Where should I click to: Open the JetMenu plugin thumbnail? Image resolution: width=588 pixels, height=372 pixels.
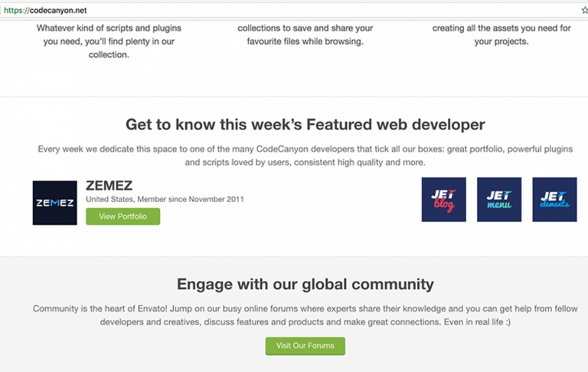click(499, 200)
